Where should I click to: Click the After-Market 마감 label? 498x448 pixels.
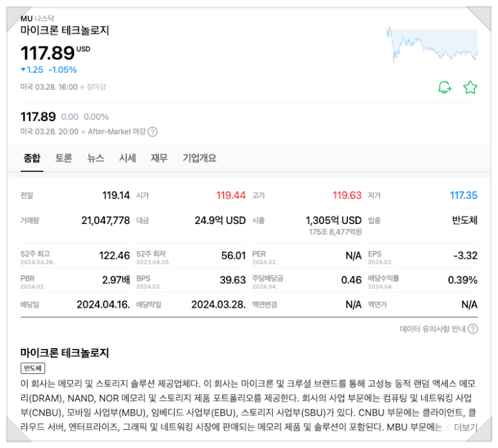point(117,132)
